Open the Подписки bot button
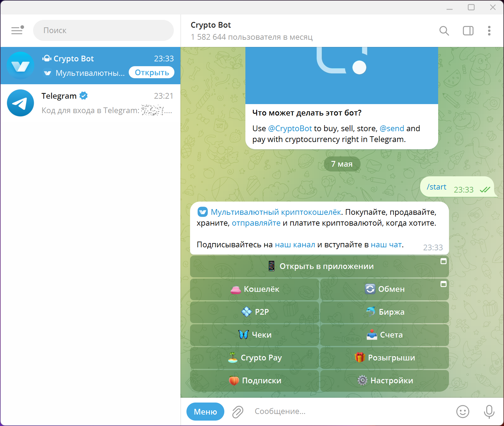 click(254, 381)
